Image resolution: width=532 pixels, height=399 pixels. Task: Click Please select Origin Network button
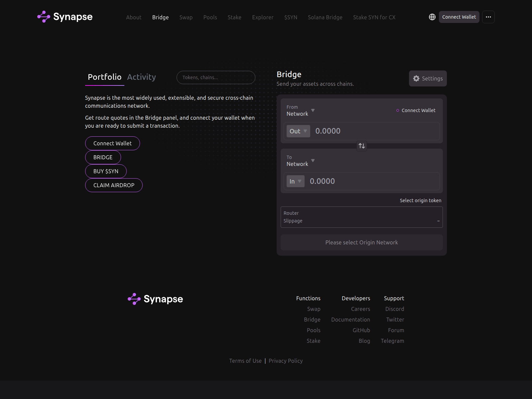361,242
